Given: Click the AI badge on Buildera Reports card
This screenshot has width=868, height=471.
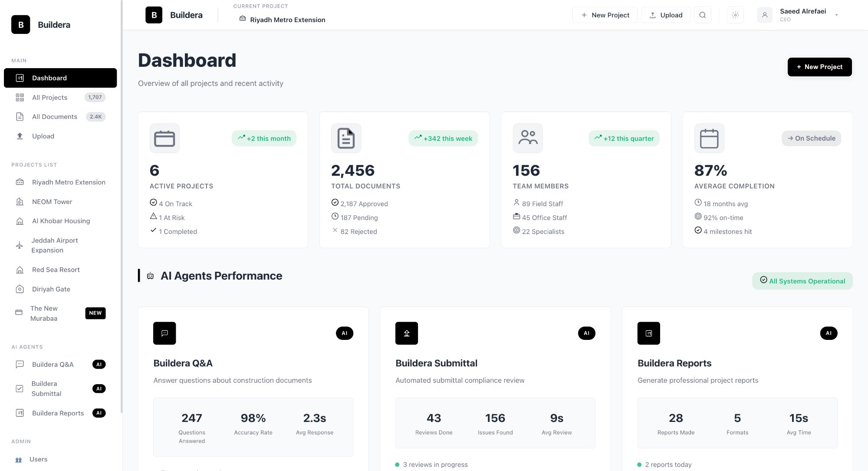Looking at the screenshot, I should tap(829, 333).
